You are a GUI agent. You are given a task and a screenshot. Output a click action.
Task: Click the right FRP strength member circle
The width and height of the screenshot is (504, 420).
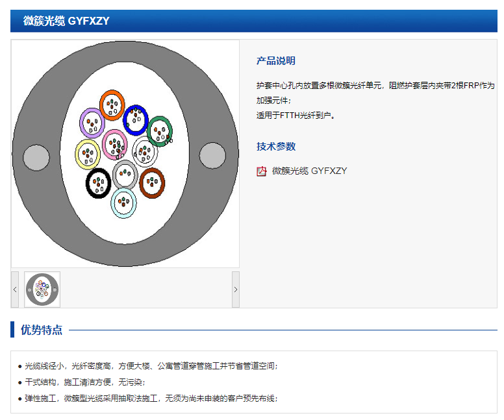tap(212, 156)
